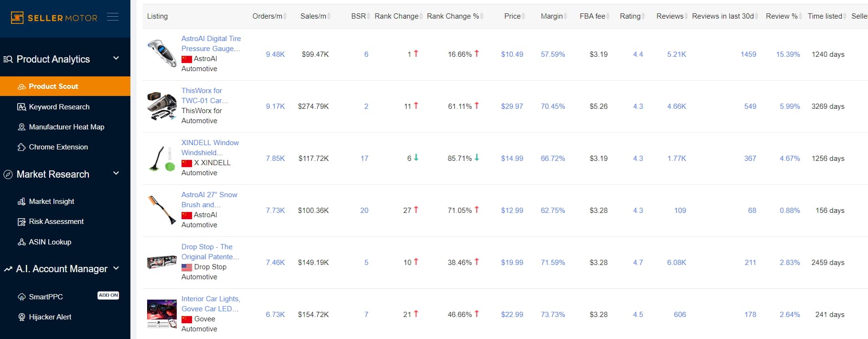868x339 pixels.
Task: Click the 15.39% review percentage
Action: click(x=788, y=54)
